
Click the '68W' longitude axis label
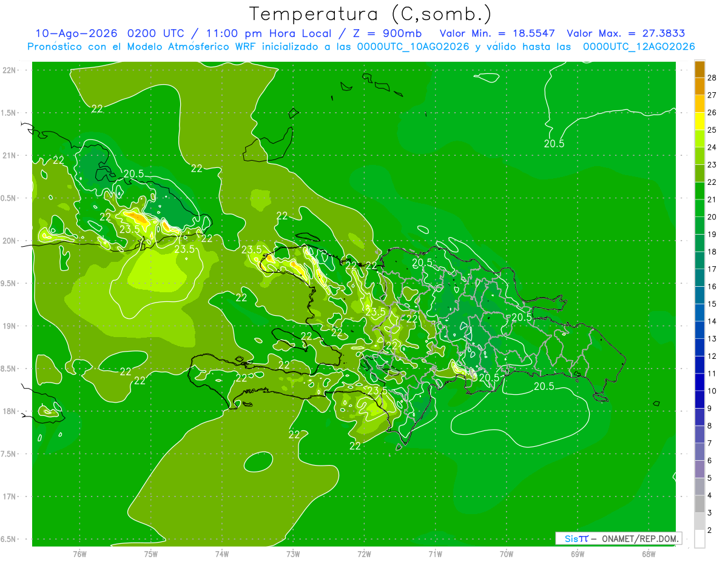649,554
